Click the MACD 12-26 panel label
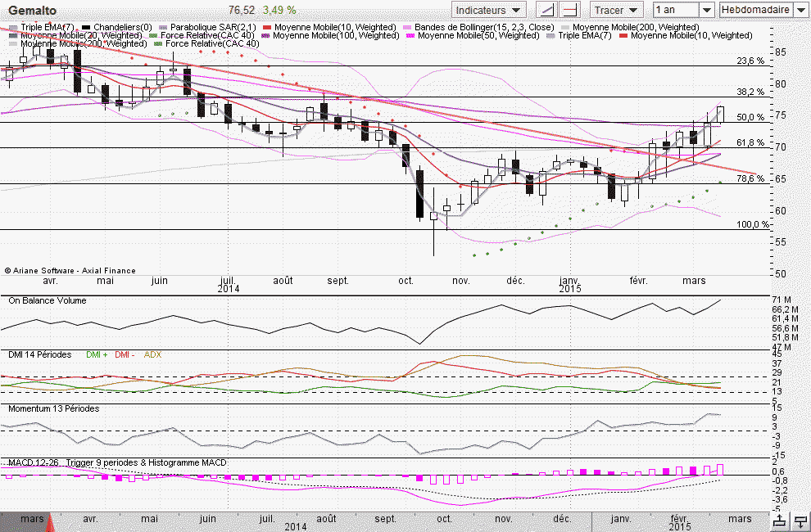The width and height of the screenshot is (811, 532). pyautogui.click(x=34, y=462)
